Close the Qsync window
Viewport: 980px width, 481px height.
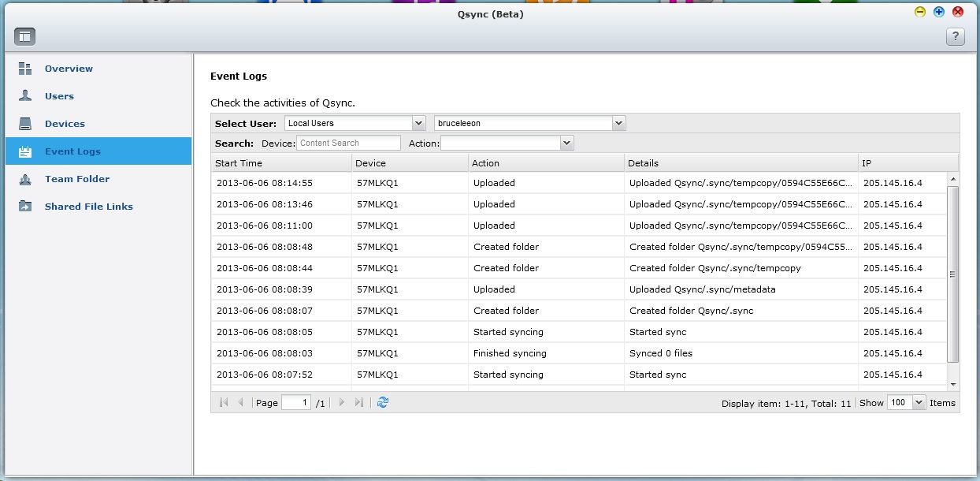click(958, 12)
